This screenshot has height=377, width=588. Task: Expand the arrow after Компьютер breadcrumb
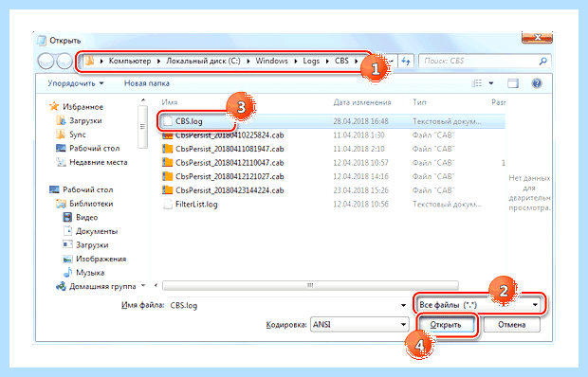pyautogui.click(x=158, y=61)
